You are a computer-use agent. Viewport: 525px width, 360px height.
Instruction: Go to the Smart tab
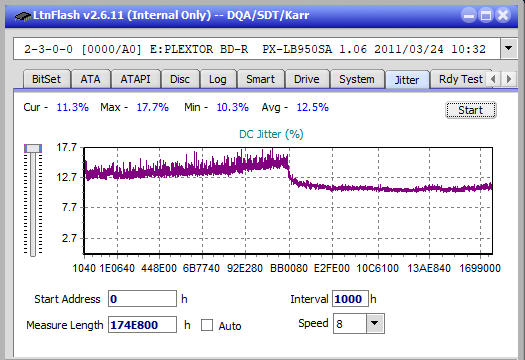point(260,79)
